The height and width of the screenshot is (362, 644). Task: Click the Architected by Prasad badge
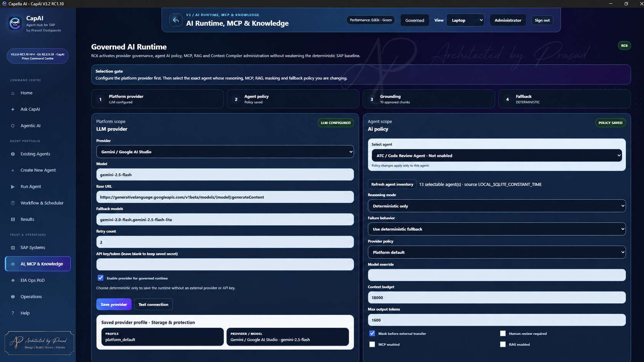pos(39,343)
